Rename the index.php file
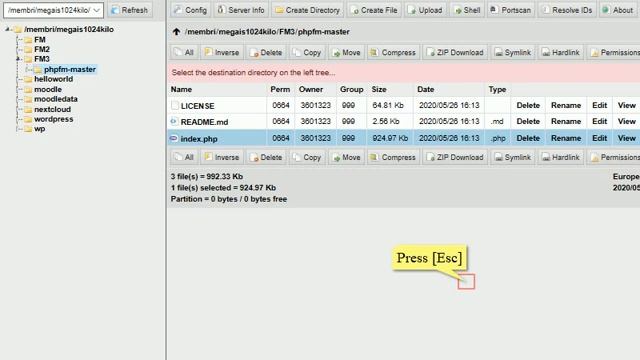This screenshot has width=640, height=360. (566, 138)
